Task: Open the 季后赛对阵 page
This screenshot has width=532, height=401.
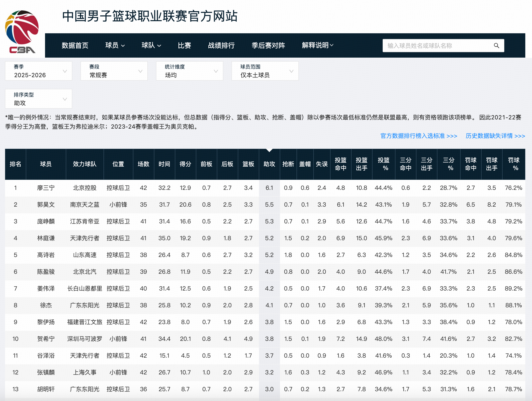Action: 268,46
